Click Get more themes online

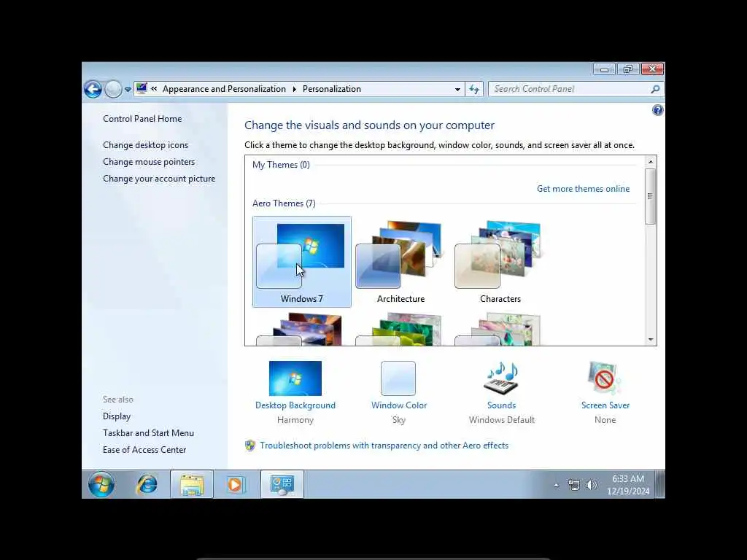[x=583, y=189]
